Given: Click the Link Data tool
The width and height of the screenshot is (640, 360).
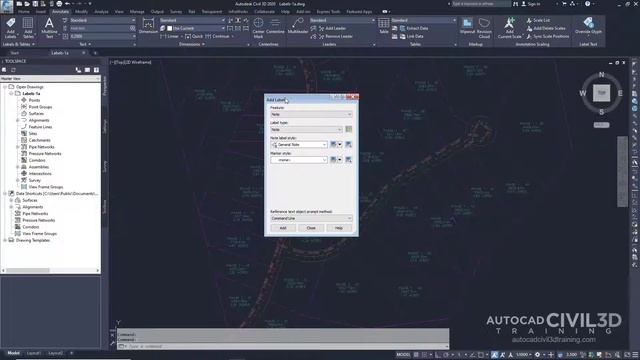Looking at the screenshot, I should click(411, 36).
